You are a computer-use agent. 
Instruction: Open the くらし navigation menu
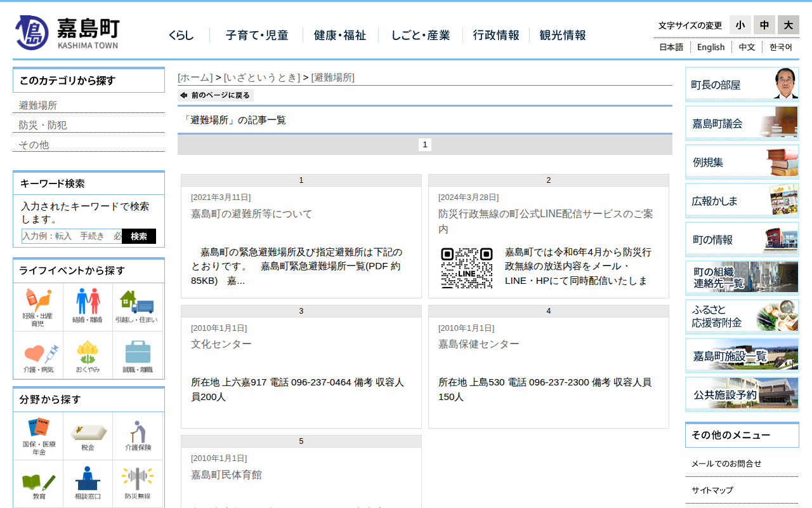[x=181, y=36]
